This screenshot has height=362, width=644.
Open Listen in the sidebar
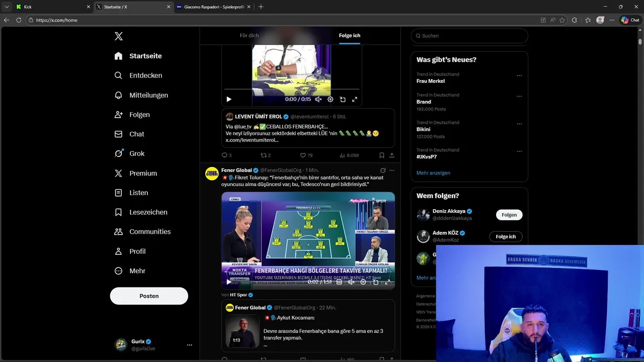click(x=131, y=193)
